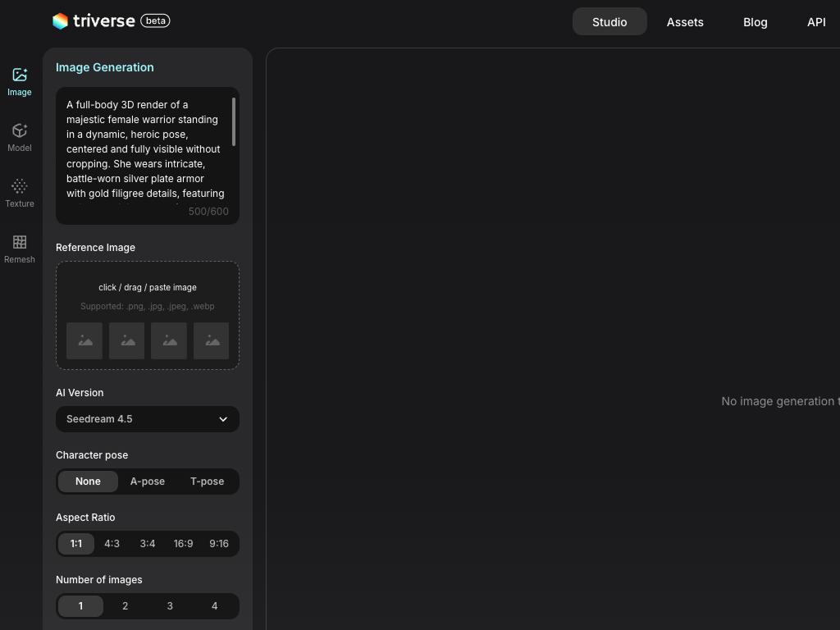
Task: Click first reference image placeholder
Action: (84, 340)
